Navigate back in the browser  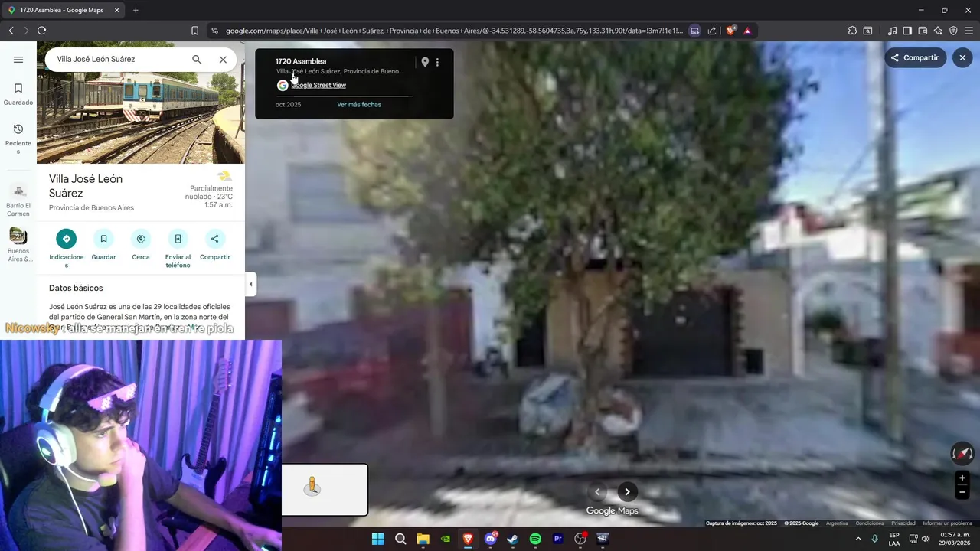[11, 31]
